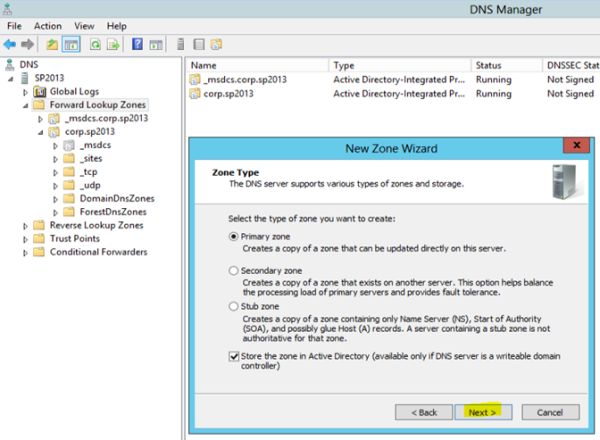Image resolution: width=600 pixels, height=440 pixels.
Task: Sort list by the Status column header
Action: 507,65
